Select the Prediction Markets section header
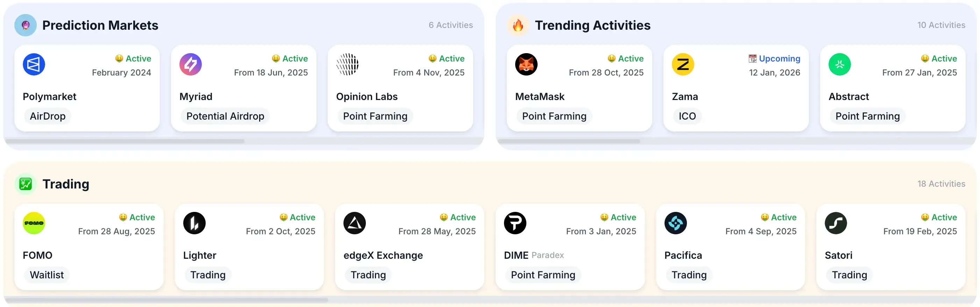This screenshot has width=980, height=307. pyautogui.click(x=100, y=25)
